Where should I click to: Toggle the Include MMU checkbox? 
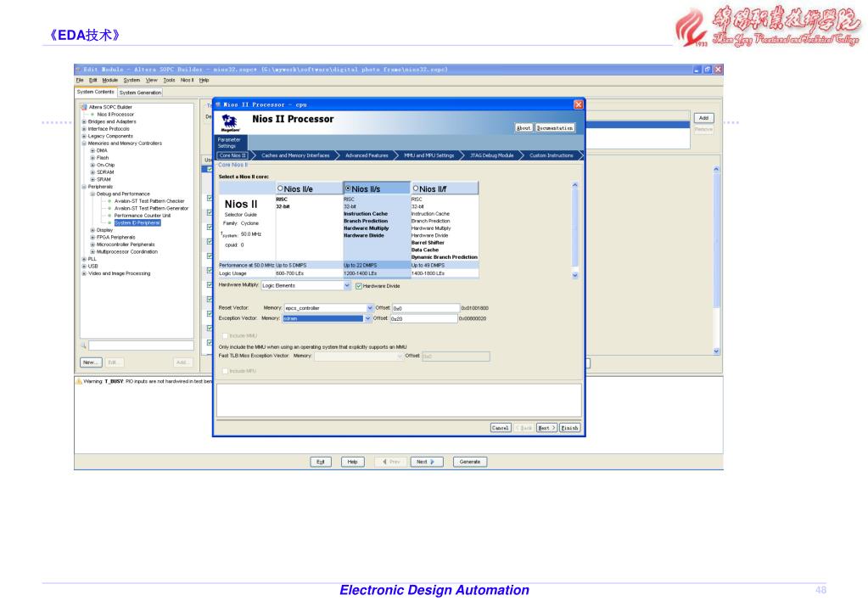[x=225, y=335]
